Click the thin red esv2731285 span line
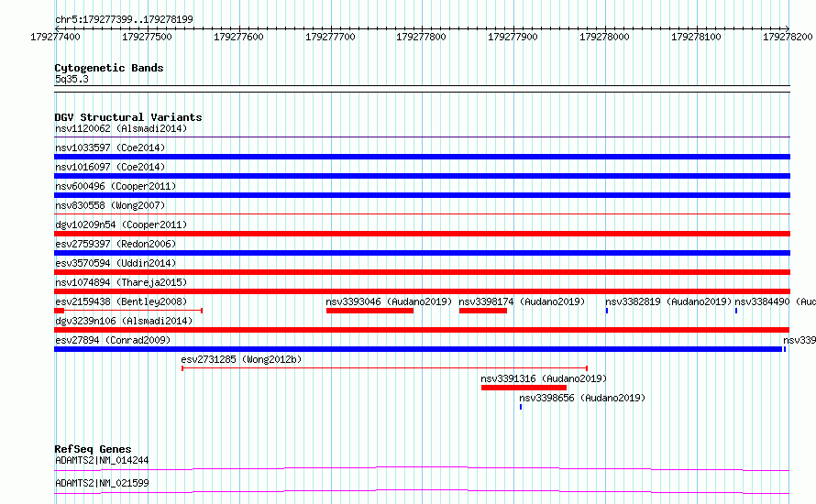816x504 pixels. pyautogui.click(x=384, y=368)
